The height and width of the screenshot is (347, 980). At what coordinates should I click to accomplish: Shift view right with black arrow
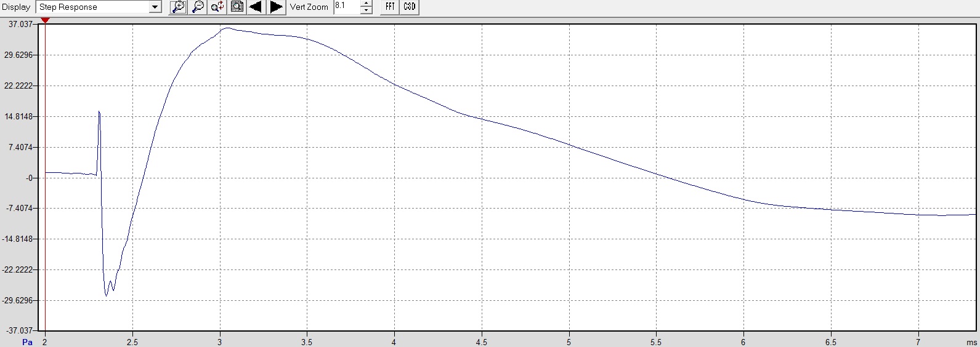277,7
